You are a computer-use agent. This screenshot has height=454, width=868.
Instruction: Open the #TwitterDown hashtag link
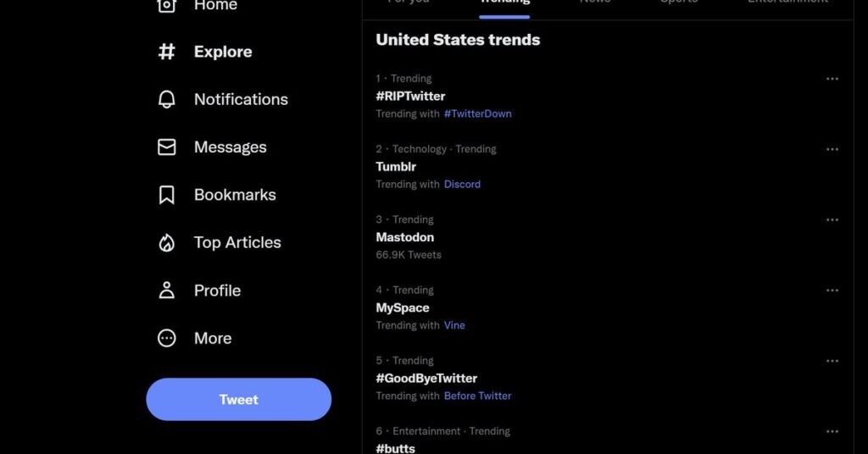click(478, 113)
